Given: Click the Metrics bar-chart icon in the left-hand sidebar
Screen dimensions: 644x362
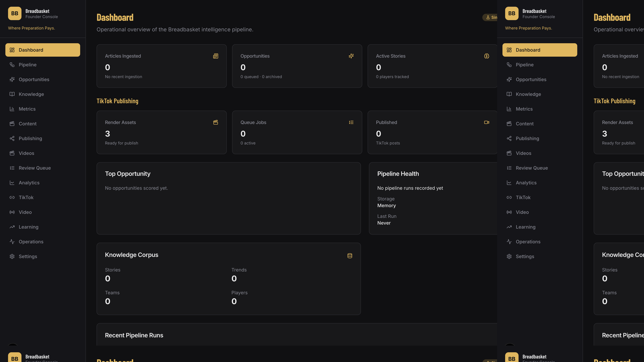Looking at the screenshot, I should [x=12, y=109].
